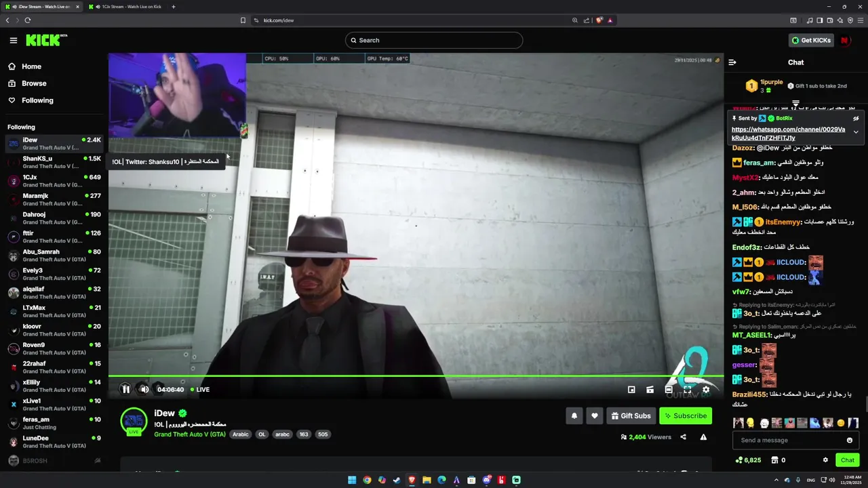Seek on the green stream progress bar
Screen dimensions: 868x488
pos(416,375)
